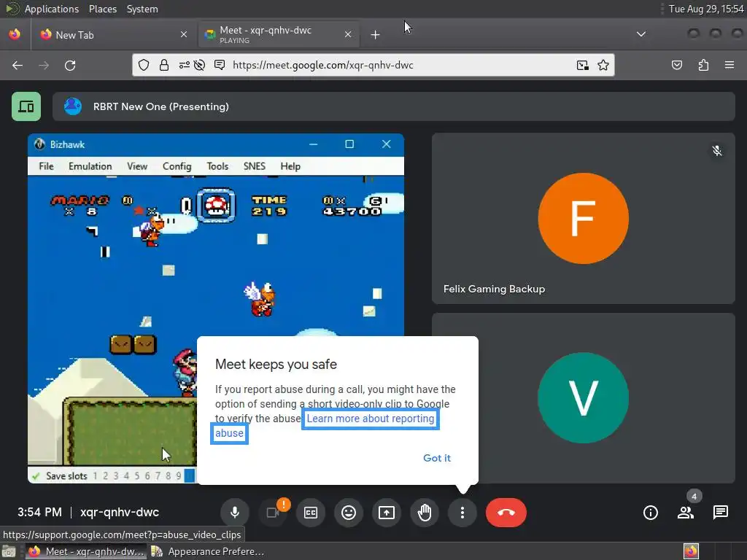
Task: Open the Save to Pocket icon
Action: point(677,65)
